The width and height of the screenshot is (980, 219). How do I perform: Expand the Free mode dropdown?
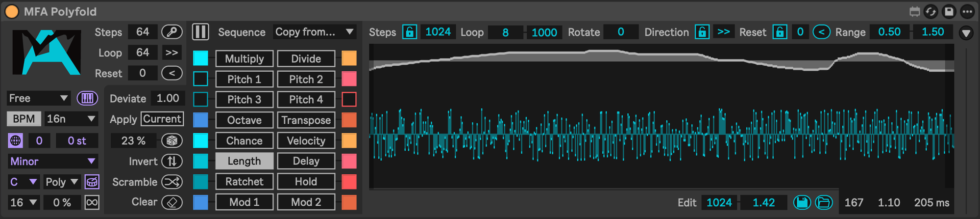[39, 98]
